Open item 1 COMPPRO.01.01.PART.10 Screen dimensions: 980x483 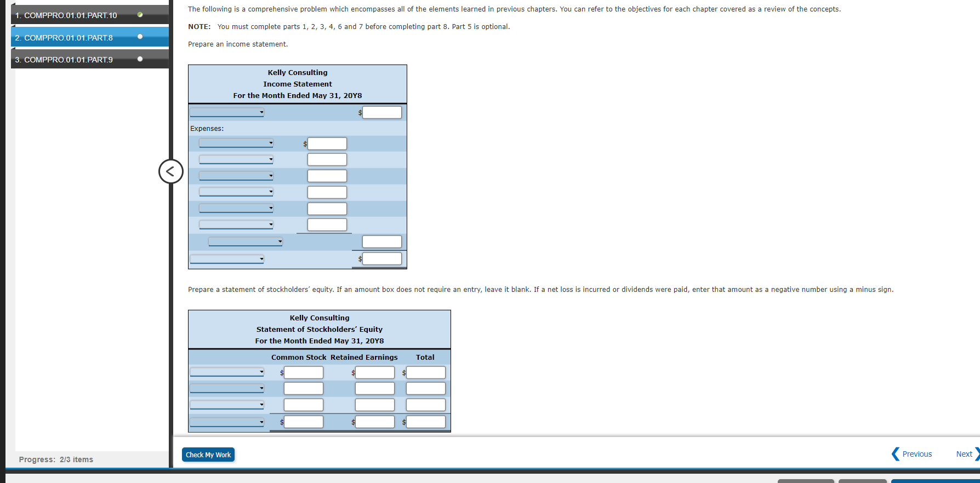click(x=90, y=15)
